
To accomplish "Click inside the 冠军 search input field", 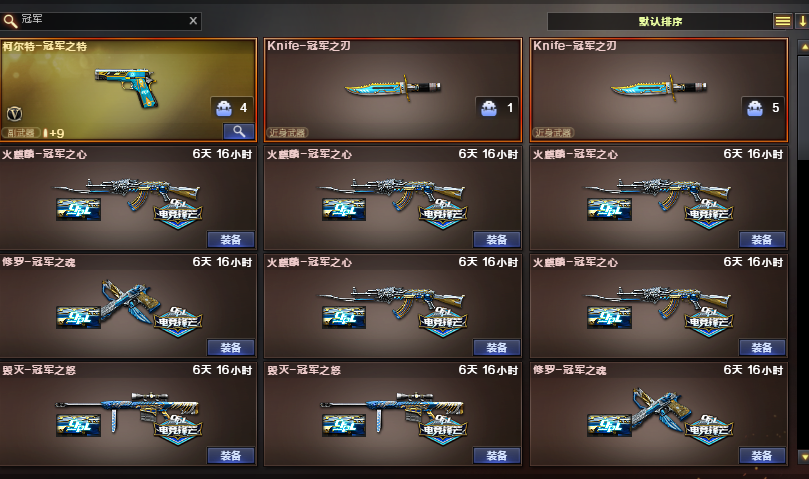I will tap(103, 21).
